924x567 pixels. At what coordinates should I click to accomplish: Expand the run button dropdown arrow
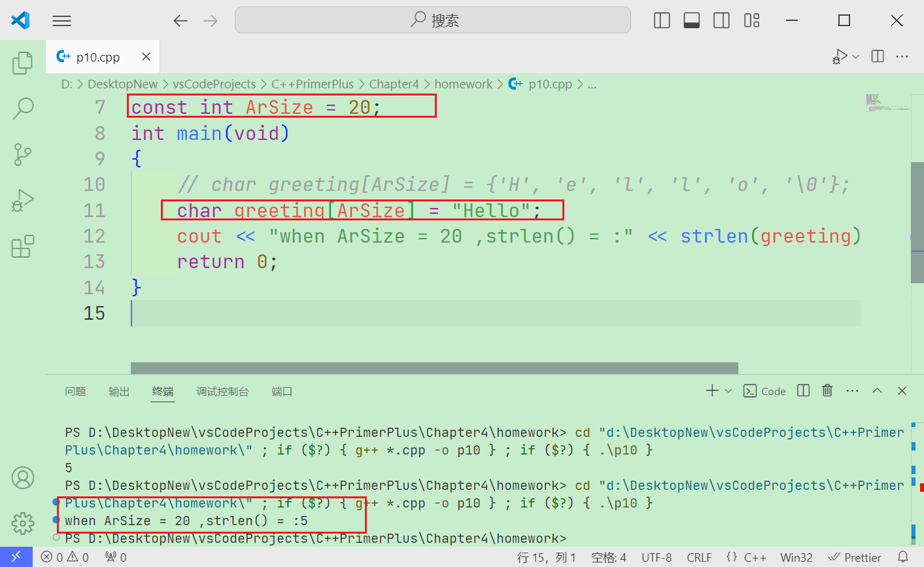pyautogui.click(x=855, y=57)
